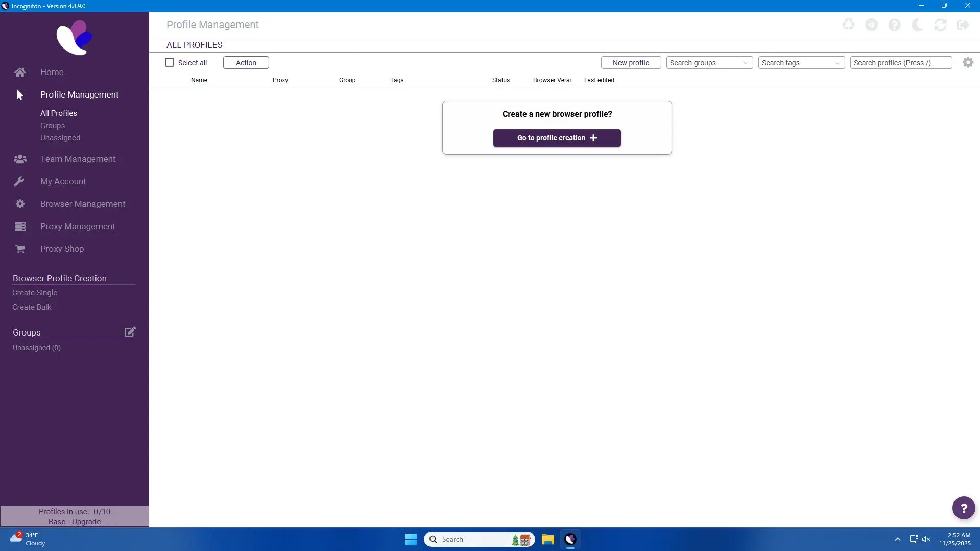Screen dimensions: 980x551
Task: Open the recycle bin icon in header
Action: click(x=848, y=25)
